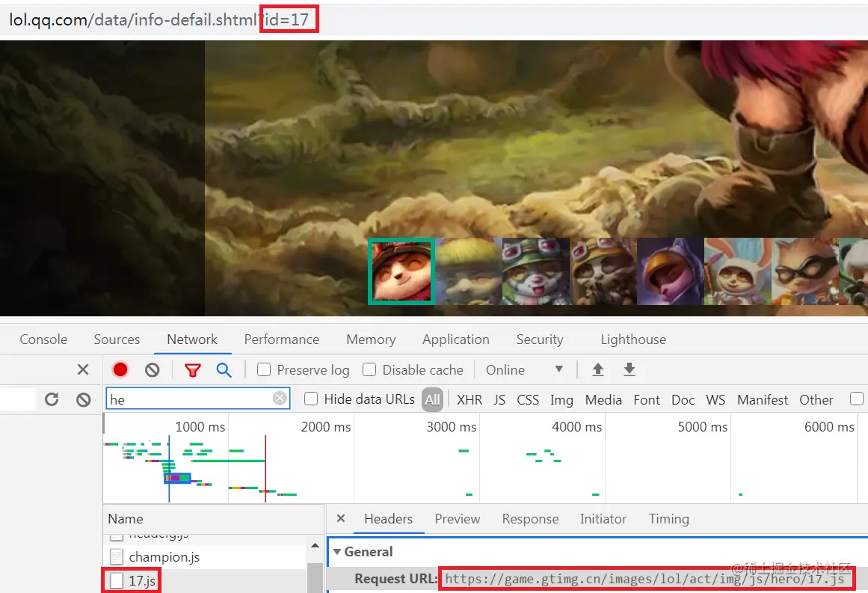Click the red record network log button
Screen dimensions: 868x593
click(x=120, y=369)
